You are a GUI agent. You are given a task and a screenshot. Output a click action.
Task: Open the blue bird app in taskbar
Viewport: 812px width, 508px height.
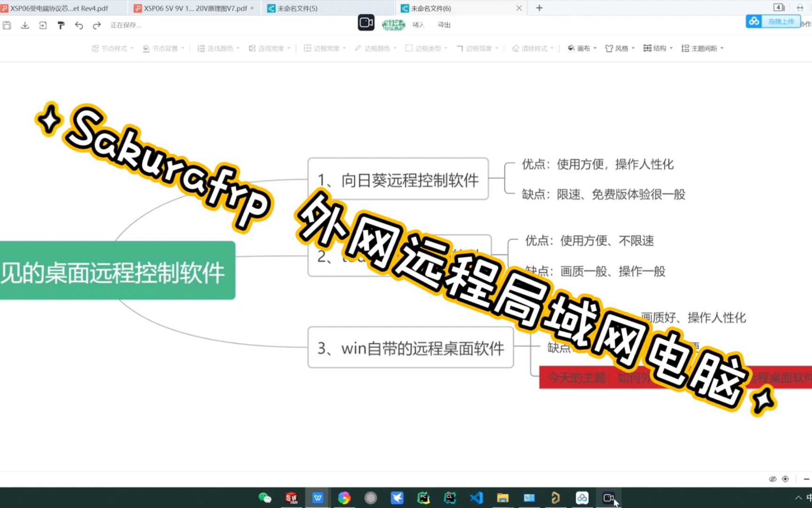coord(397,498)
